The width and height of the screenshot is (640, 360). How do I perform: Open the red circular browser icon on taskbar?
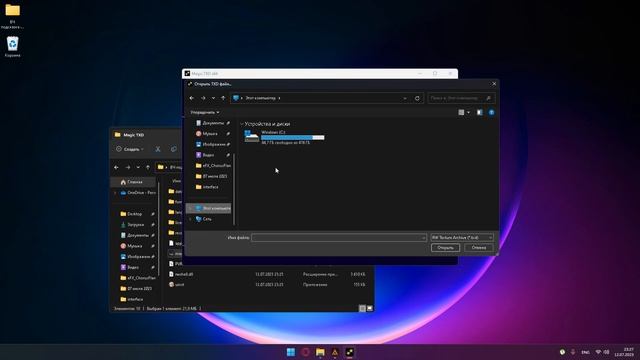pyautogui.click(x=305, y=352)
